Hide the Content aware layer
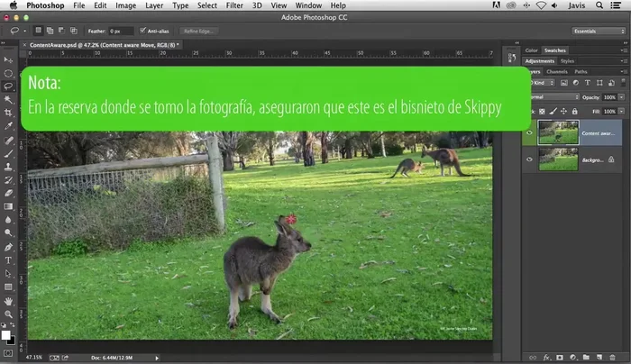Screen dimensions: 631x364 (x=529, y=132)
